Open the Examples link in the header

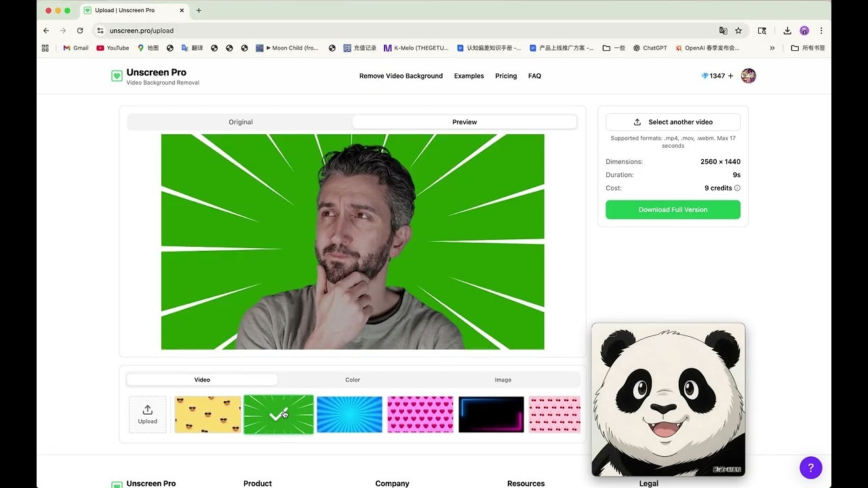(469, 76)
